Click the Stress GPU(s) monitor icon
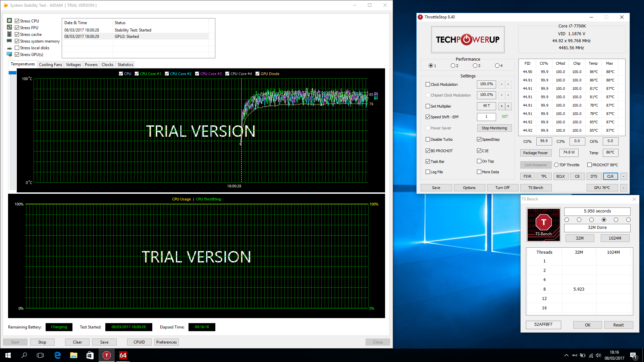The height and width of the screenshot is (362, 644). 9,54
